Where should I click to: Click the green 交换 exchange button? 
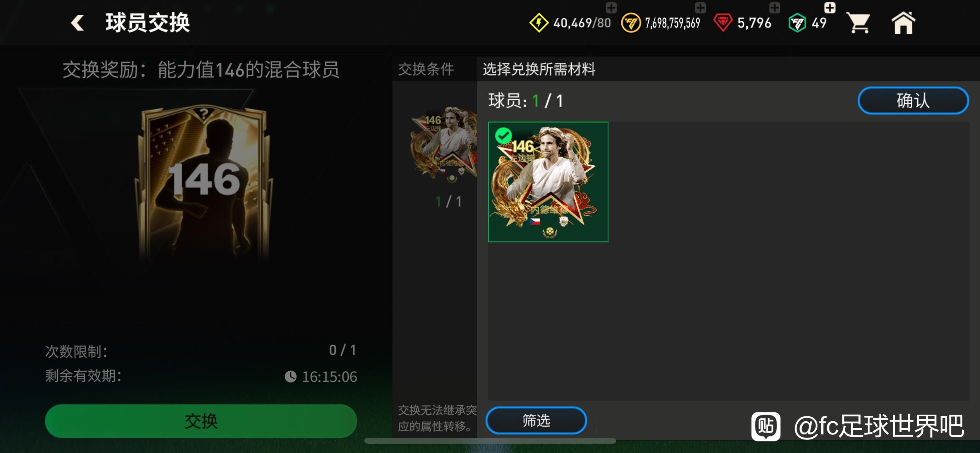point(201,421)
